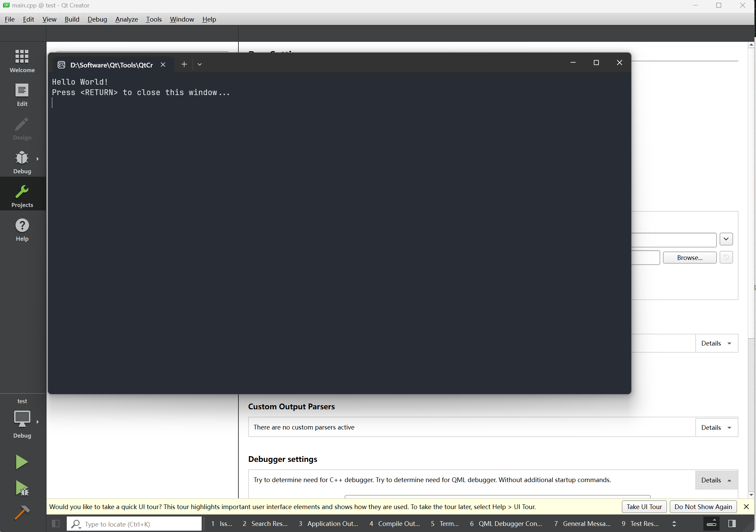Screen dimensions: 756x532
Task: Click 'There are no custom parsers active' text
Action: (x=304, y=427)
